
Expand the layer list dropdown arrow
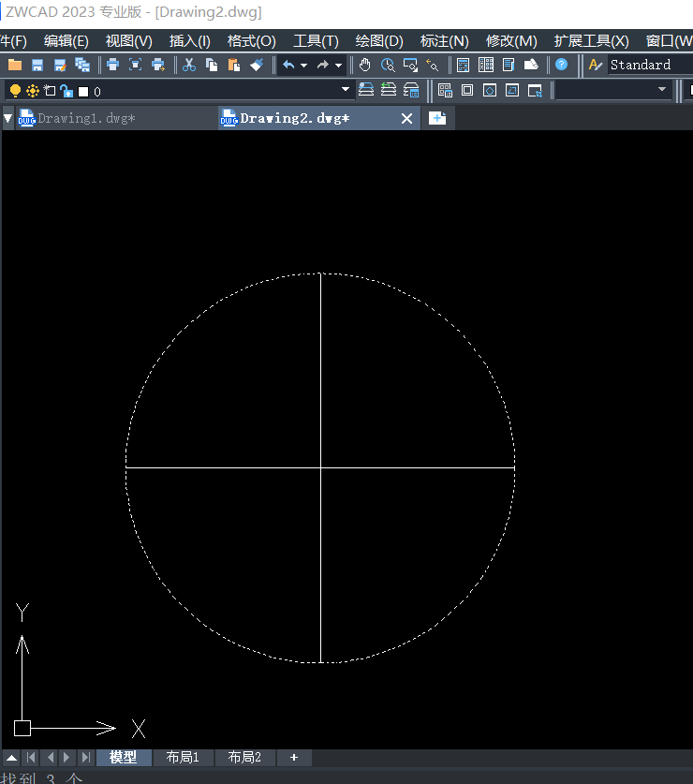point(345,90)
